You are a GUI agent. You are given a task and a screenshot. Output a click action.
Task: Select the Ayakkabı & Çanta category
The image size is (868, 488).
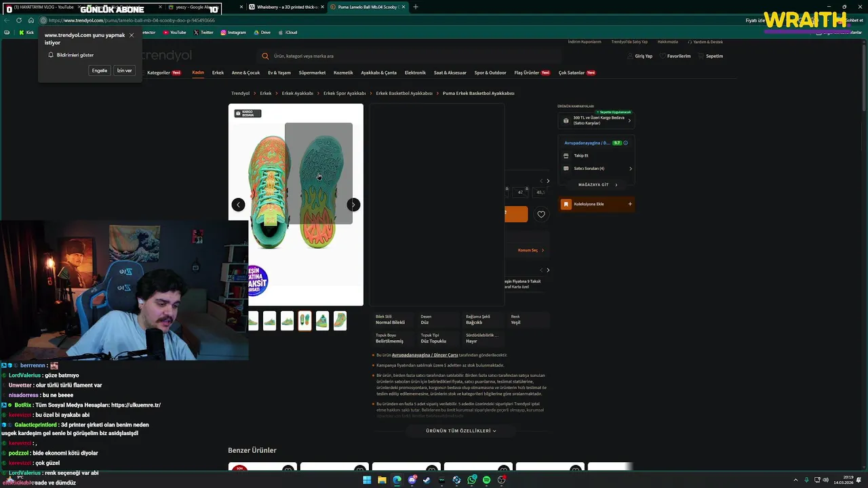pyautogui.click(x=378, y=73)
